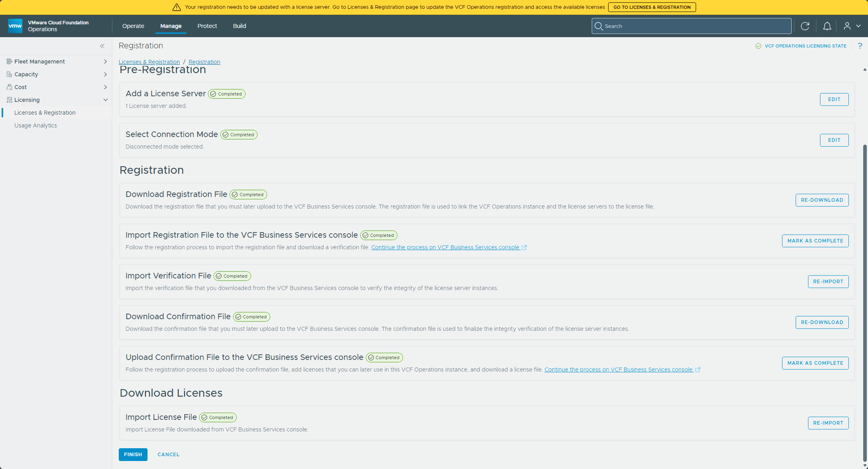Click external link icon after Import Registration link
Image resolution: width=868 pixels, height=469 pixels.
click(x=524, y=248)
